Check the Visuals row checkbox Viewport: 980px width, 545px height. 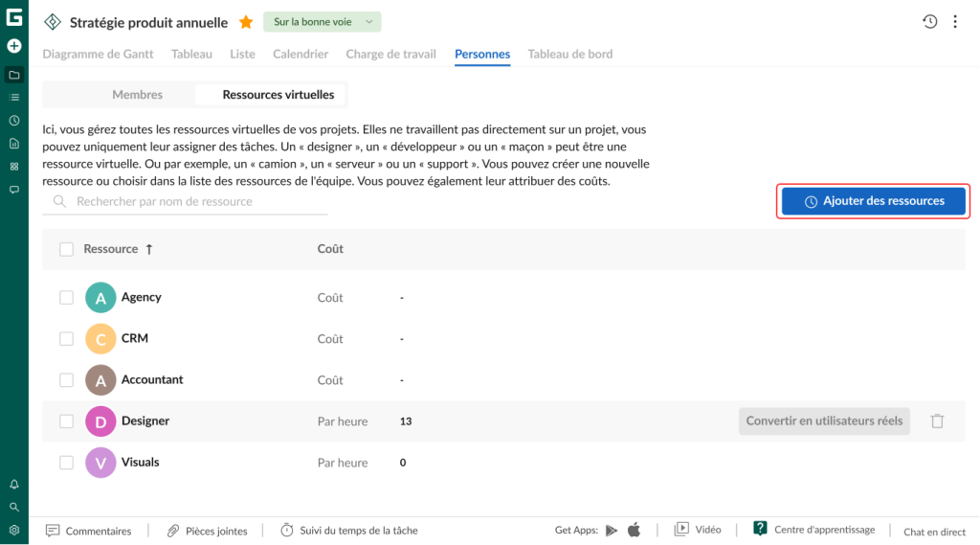coord(66,463)
